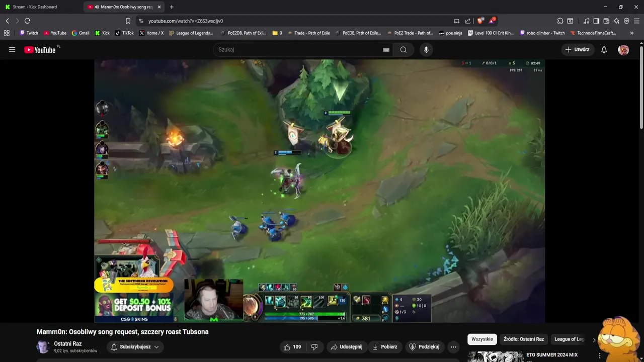Start voice search with microphone
Viewport: 644px width, 362px height.
[x=426, y=50]
